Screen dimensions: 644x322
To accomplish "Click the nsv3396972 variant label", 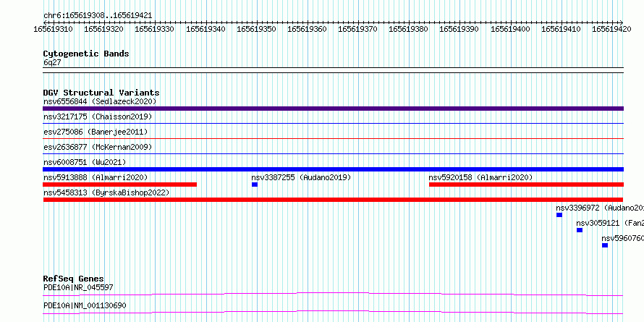I will tap(600, 208).
